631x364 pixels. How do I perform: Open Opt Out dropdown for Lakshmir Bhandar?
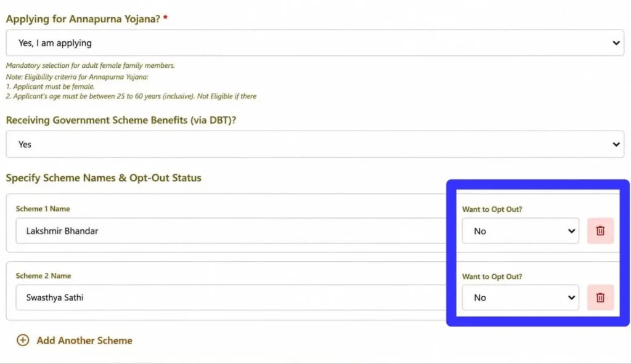coord(520,231)
